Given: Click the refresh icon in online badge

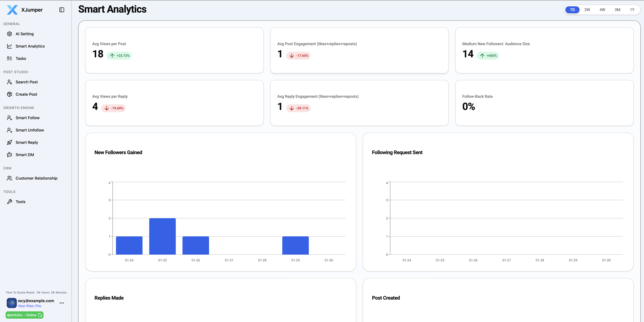Looking at the screenshot, I should coord(40,315).
